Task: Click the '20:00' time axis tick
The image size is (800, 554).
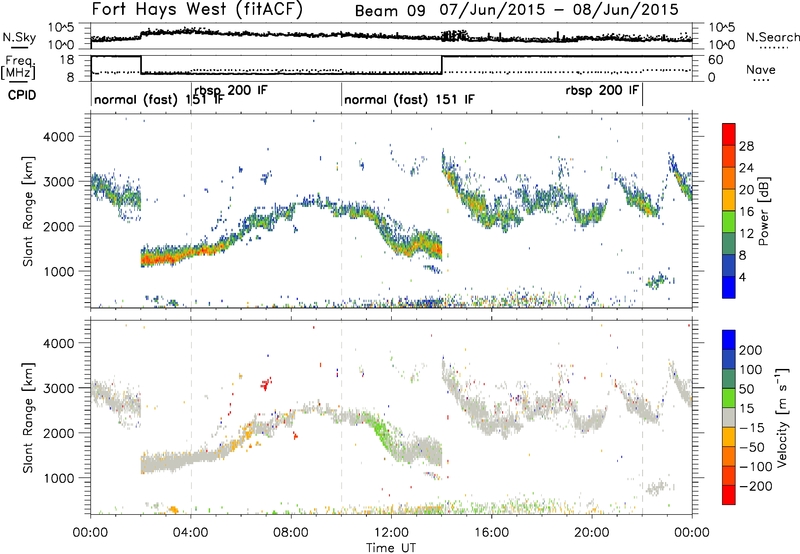Action: pyautogui.click(x=591, y=533)
